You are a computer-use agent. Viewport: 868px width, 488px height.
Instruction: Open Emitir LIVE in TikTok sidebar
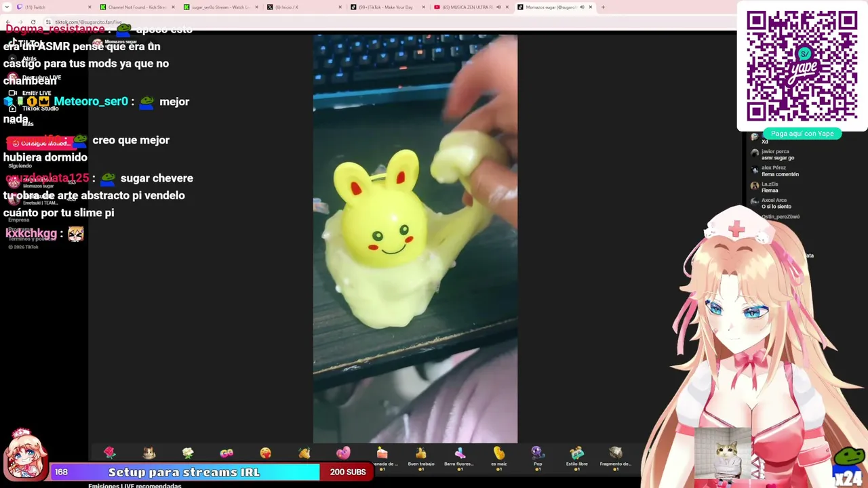(x=31, y=93)
